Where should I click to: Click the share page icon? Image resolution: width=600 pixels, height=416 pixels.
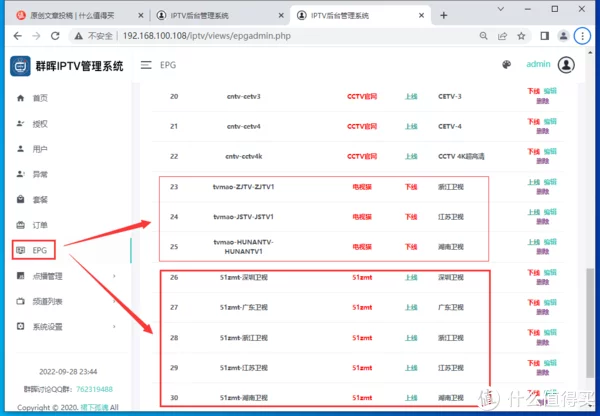point(502,36)
